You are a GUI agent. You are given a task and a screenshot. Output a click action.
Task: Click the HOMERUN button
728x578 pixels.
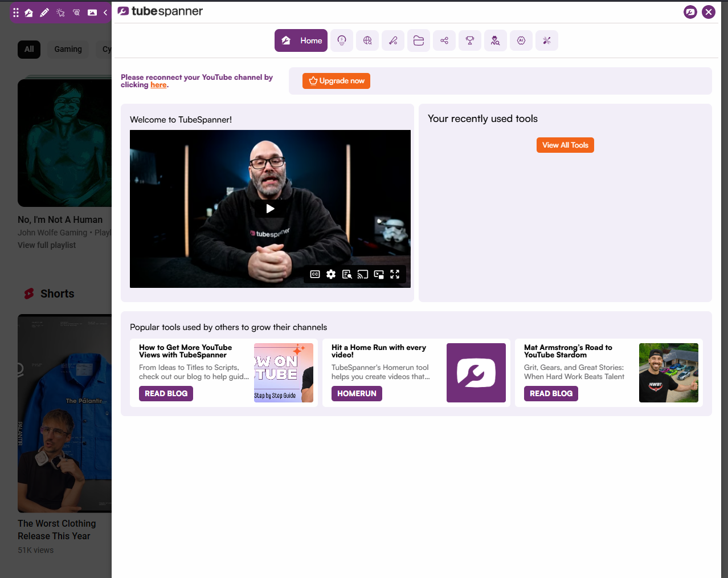pos(357,393)
